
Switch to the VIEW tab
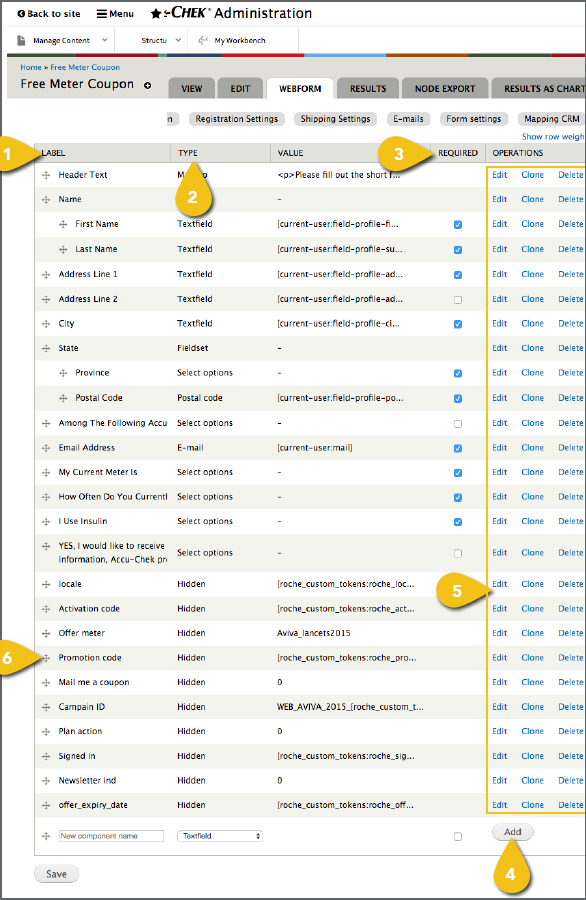click(x=192, y=89)
